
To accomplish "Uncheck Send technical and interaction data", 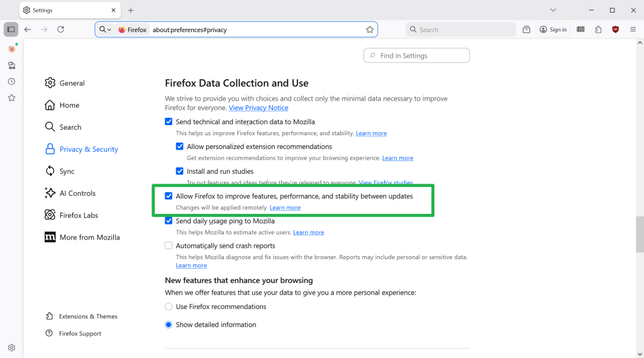I will pyautogui.click(x=169, y=122).
